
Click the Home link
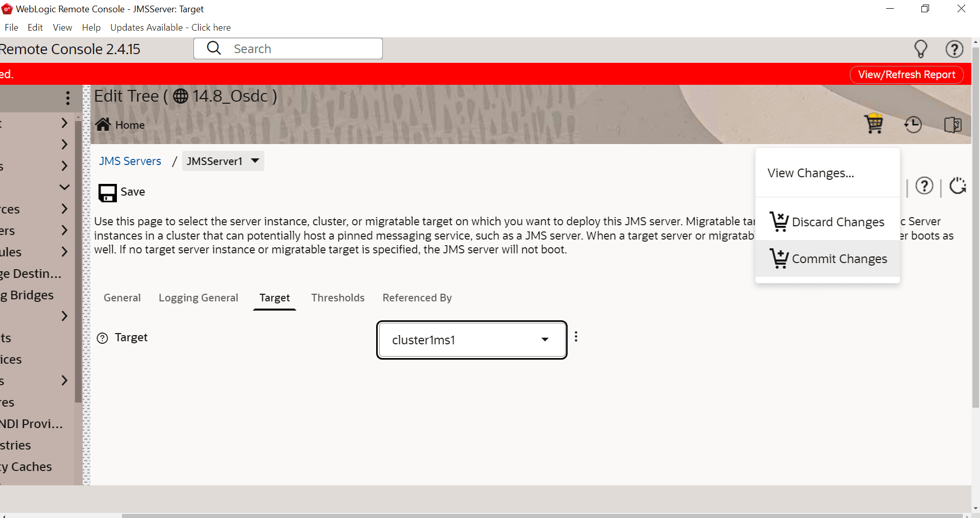[130, 125]
